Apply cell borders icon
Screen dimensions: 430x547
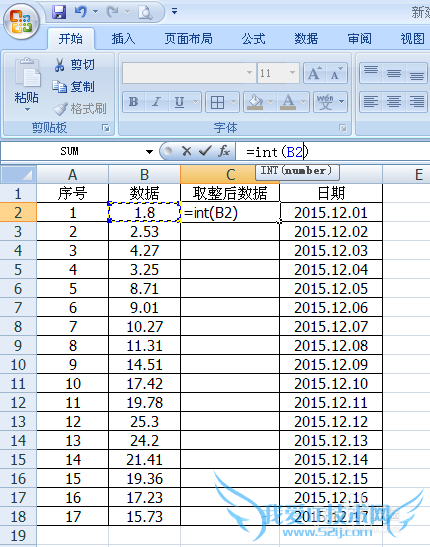coord(217,102)
